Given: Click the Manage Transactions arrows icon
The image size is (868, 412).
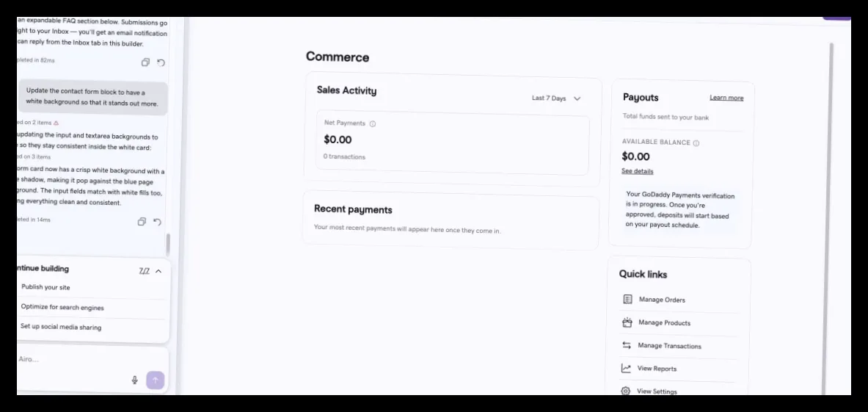Looking at the screenshot, I should [x=627, y=345].
